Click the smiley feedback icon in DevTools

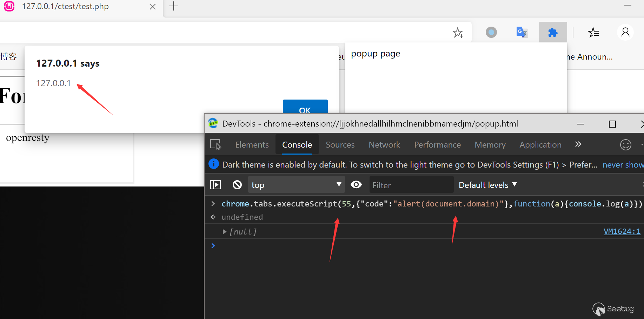click(625, 145)
